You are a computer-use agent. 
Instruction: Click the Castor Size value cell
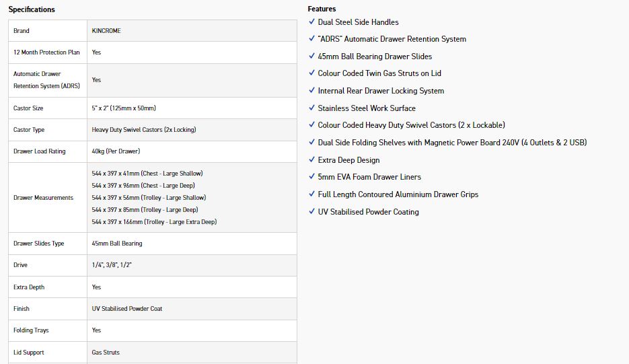coord(124,108)
